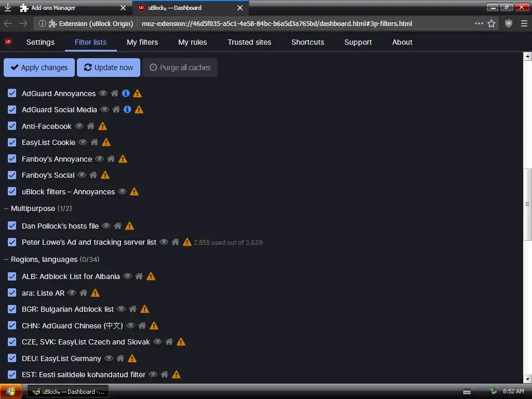View content of ara: Liste AR
Viewport: 532px width, 399px height.
coord(72,292)
